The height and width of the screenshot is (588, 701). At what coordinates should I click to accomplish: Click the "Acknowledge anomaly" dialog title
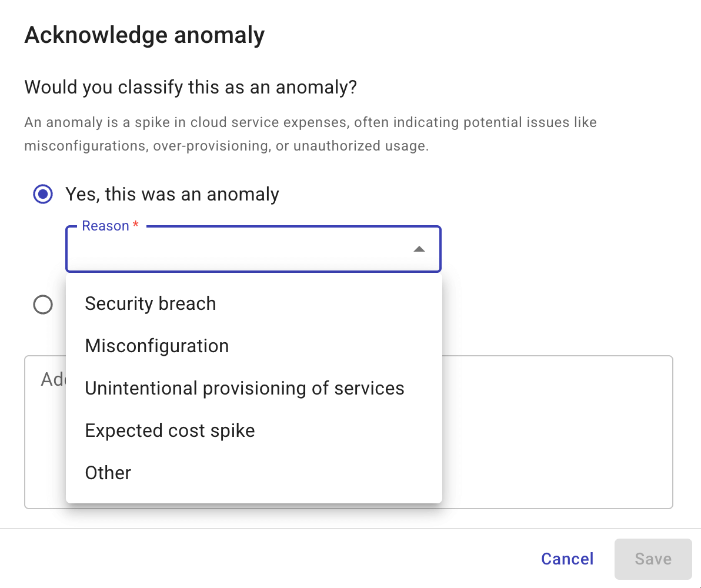(145, 35)
